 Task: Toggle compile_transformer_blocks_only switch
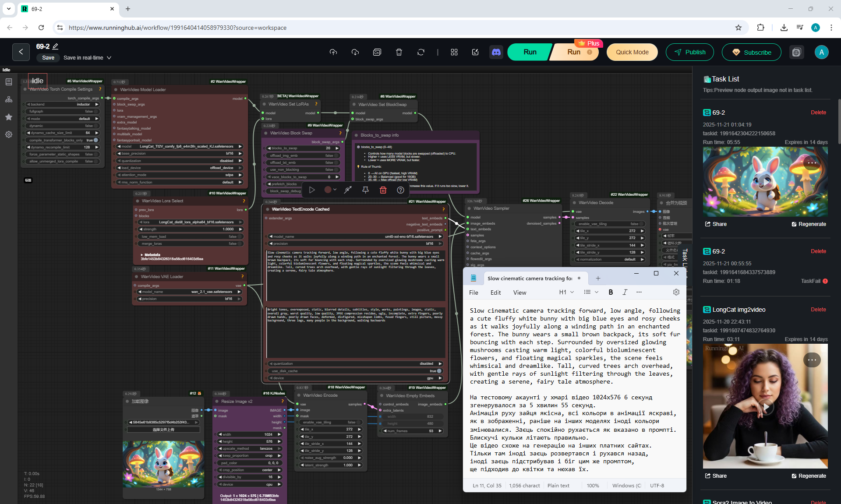[95, 140]
